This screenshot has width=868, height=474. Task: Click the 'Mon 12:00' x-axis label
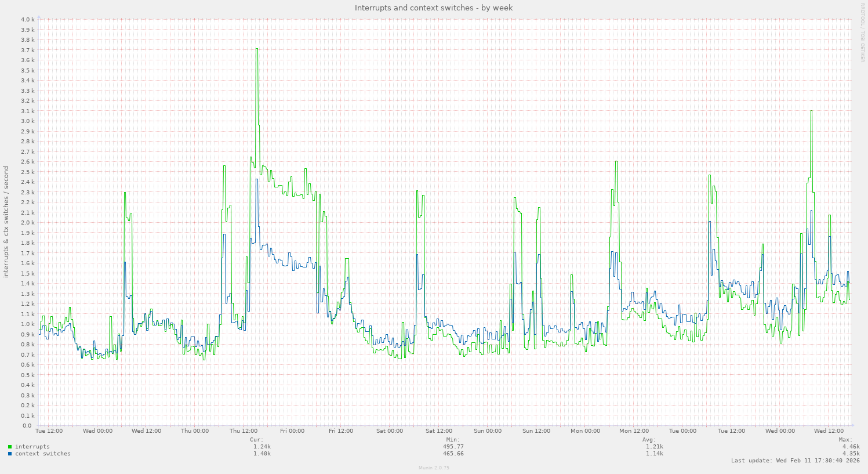(634, 431)
